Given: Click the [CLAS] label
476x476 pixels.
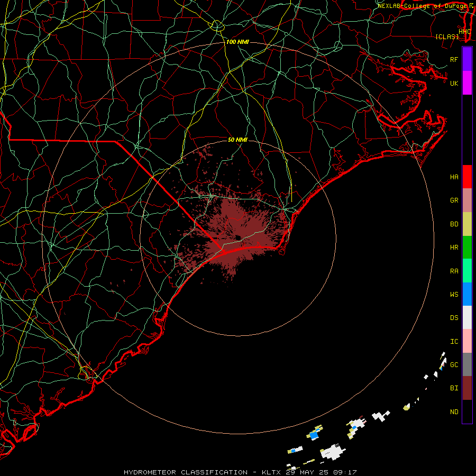Looking at the screenshot, I should point(447,37).
